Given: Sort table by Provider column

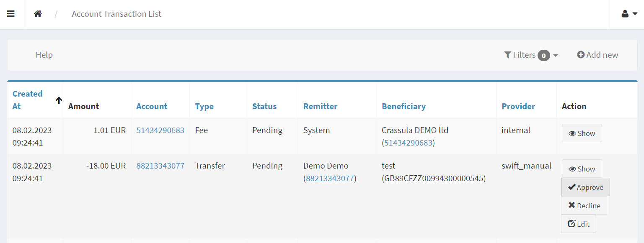Looking at the screenshot, I should click(518, 106).
